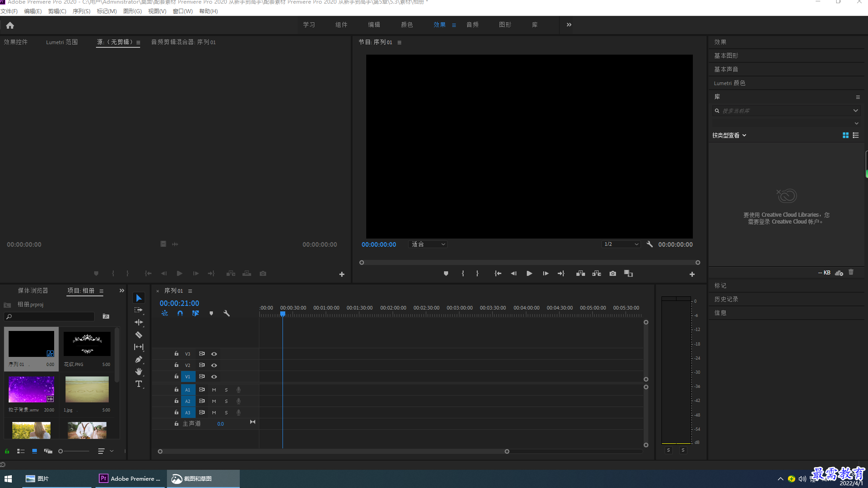This screenshot has width=868, height=488.
Task: Click Go to In point in Program monitor
Action: (498, 274)
